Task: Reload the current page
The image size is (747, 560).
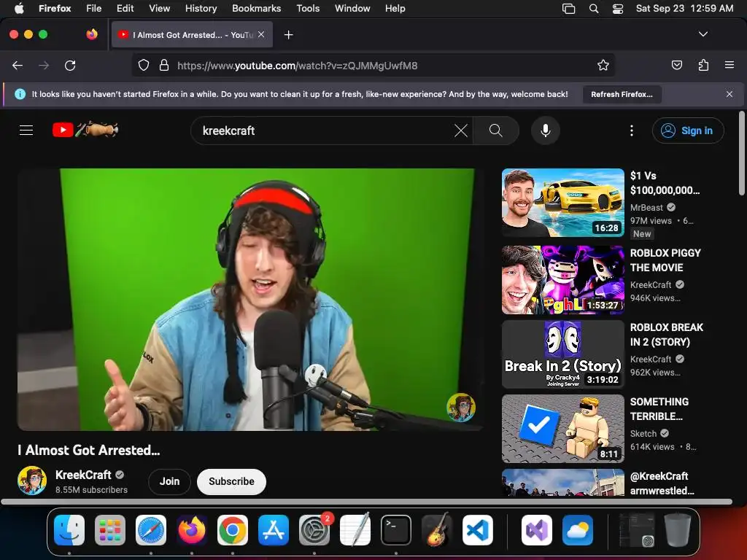Action: [70, 66]
